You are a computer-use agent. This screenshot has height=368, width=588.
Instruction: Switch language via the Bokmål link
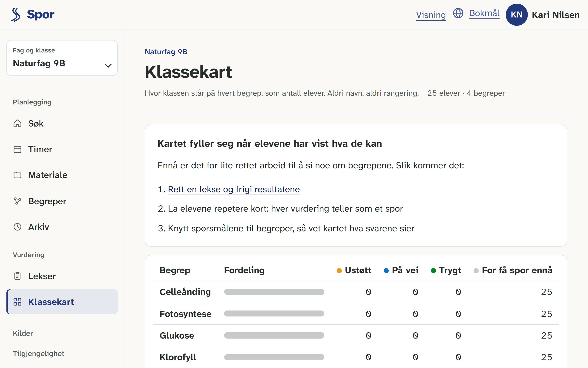[484, 13]
